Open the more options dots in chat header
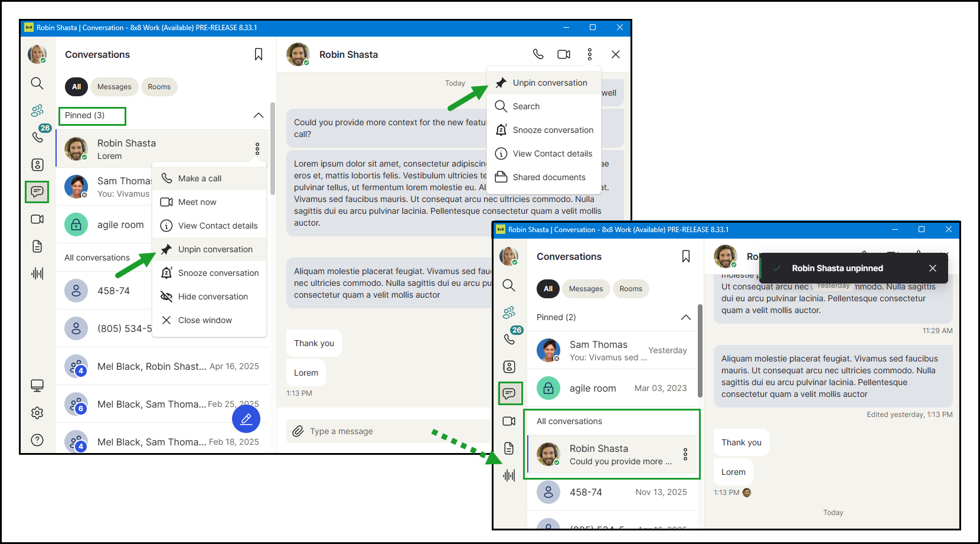 click(x=590, y=54)
